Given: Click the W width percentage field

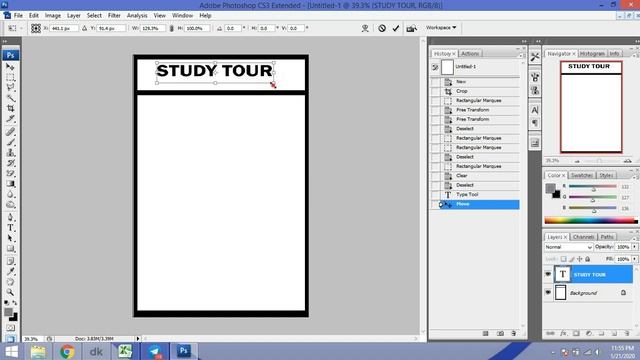Looking at the screenshot, I should tap(153, 28).
